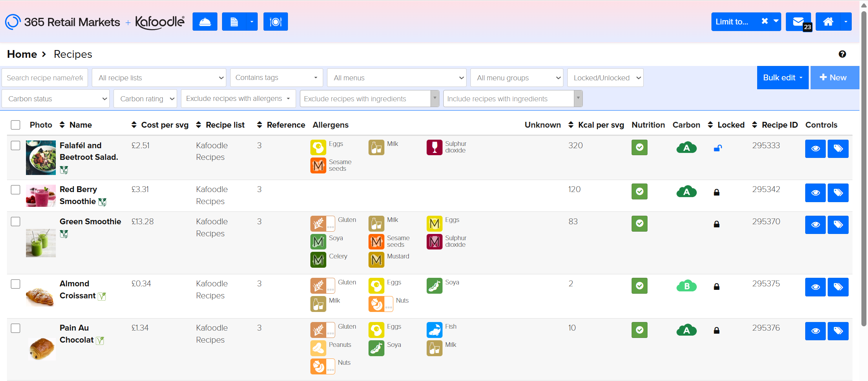Go to Home breadcrumb link

coord(22,54)
